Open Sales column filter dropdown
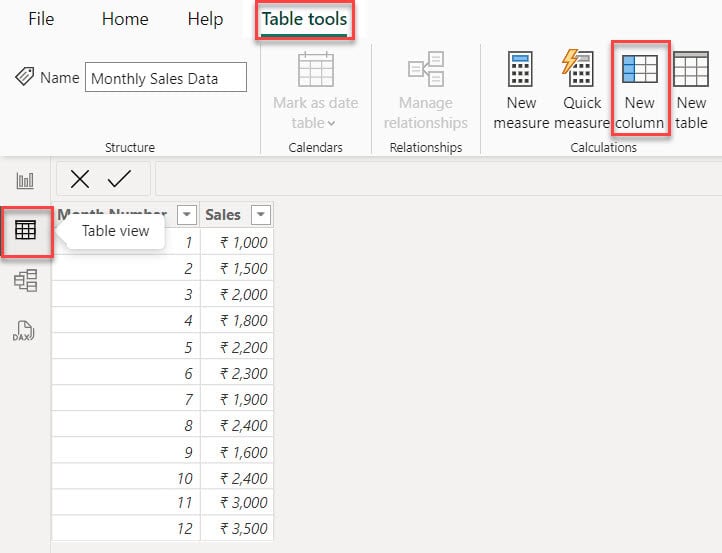Screen dimensions: 722x553 tap(261, 215)
